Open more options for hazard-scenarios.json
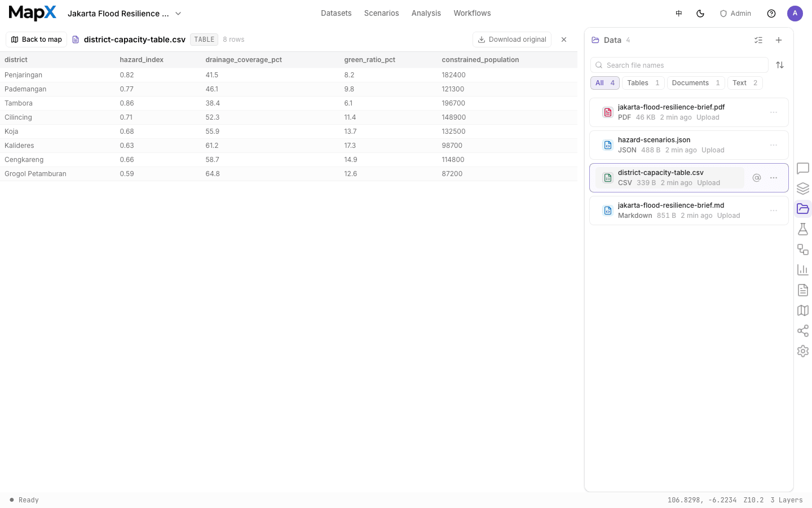Viewport: 812px width, 508px height. pos(774,145)
